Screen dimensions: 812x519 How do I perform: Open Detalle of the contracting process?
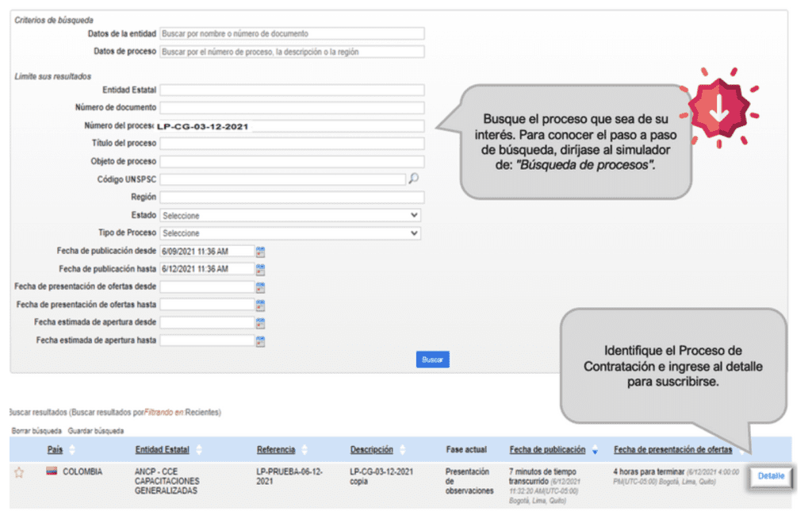pyautogui.click(x=771, y=476)
